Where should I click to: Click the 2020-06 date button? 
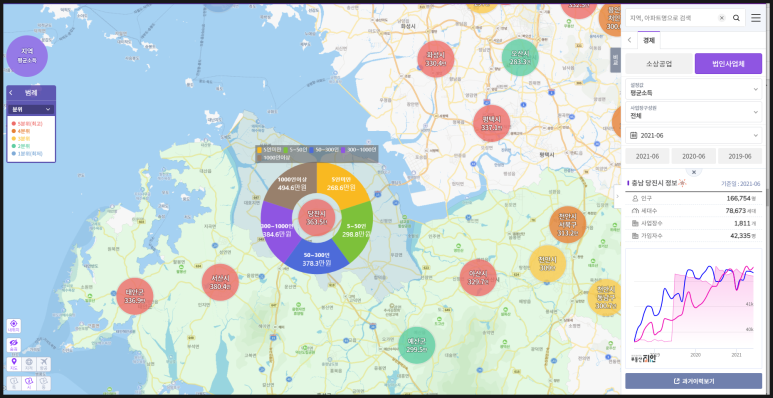693,156
